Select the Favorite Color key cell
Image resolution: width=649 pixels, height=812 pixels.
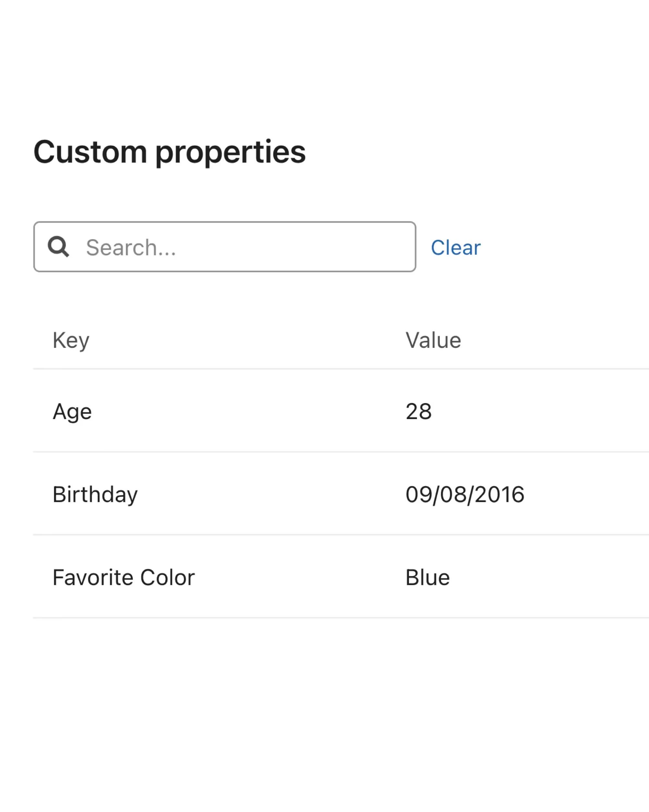pyautogui.click(x=124, y=577)
